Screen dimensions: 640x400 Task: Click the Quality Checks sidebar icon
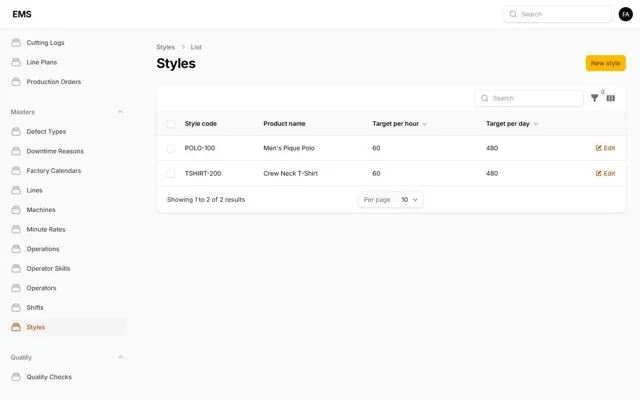pos(16,377)
